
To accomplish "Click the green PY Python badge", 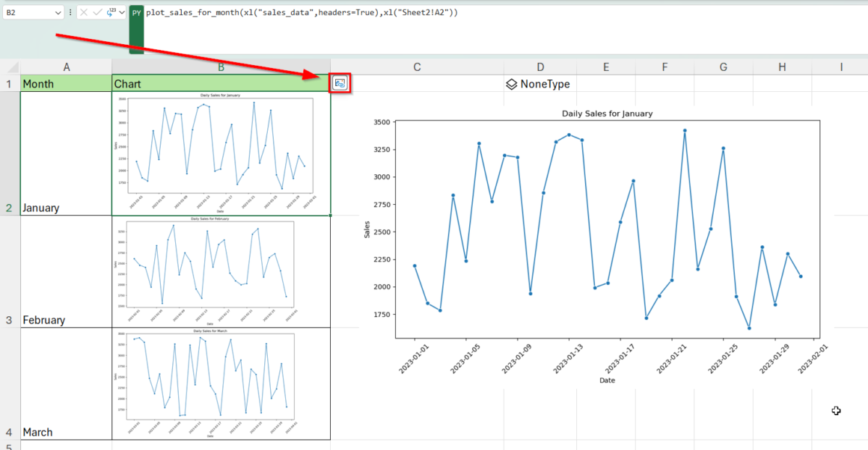I will coord(135,12).
